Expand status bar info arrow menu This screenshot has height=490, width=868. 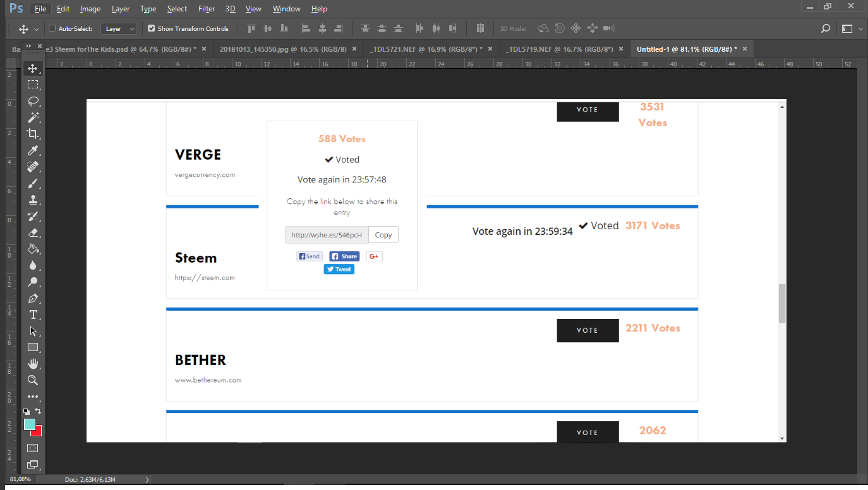click(148, 480)
